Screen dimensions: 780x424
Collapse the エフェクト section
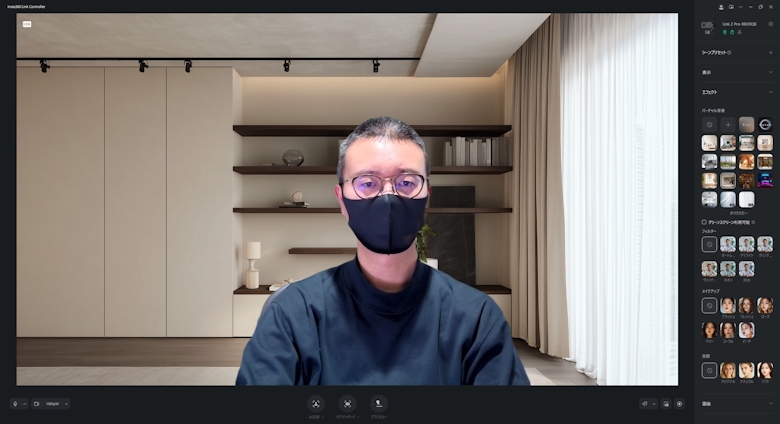click(770, 92)
